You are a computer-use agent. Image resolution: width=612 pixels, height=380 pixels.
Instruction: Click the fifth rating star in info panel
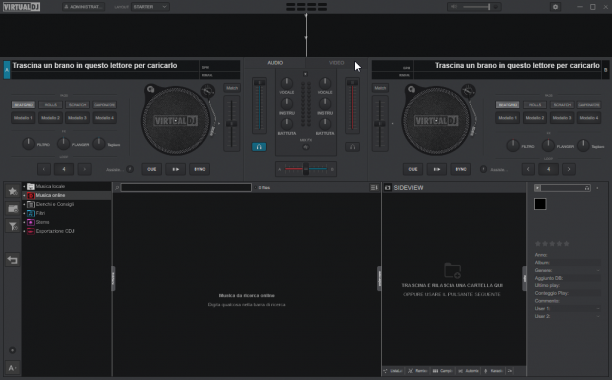(x=566, y=243)
